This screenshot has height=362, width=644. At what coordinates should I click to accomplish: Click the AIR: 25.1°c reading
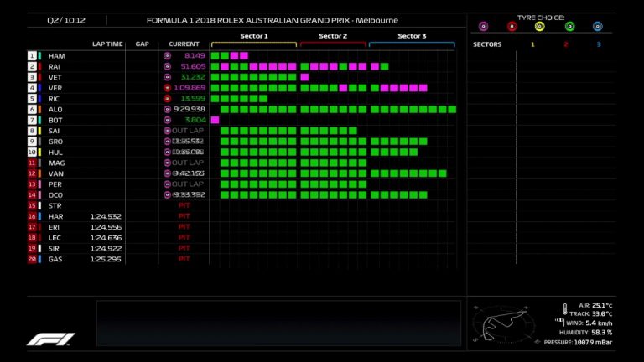(595, 305)
